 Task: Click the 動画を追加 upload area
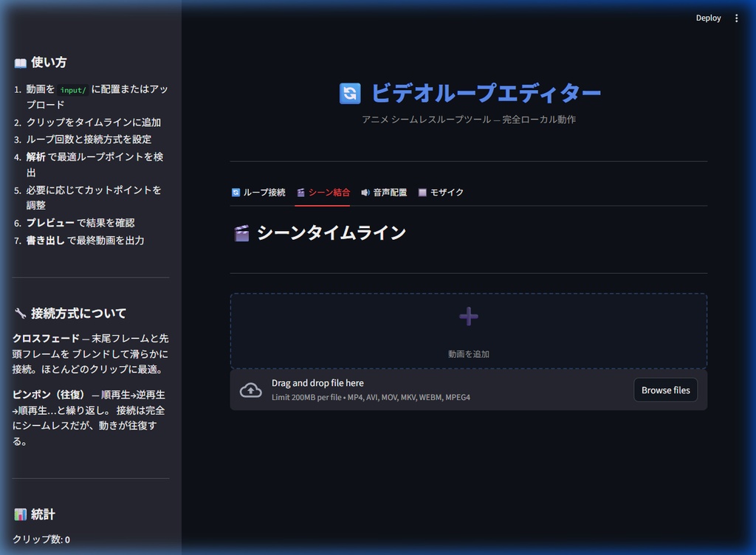click(468, 332)
